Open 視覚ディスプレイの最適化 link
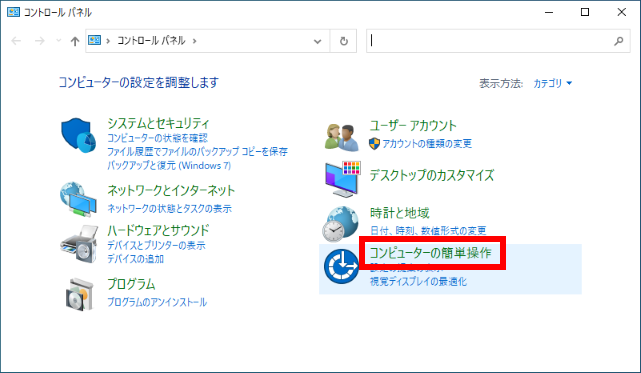The width and height of the screenshot is (641, 373). 418,281
